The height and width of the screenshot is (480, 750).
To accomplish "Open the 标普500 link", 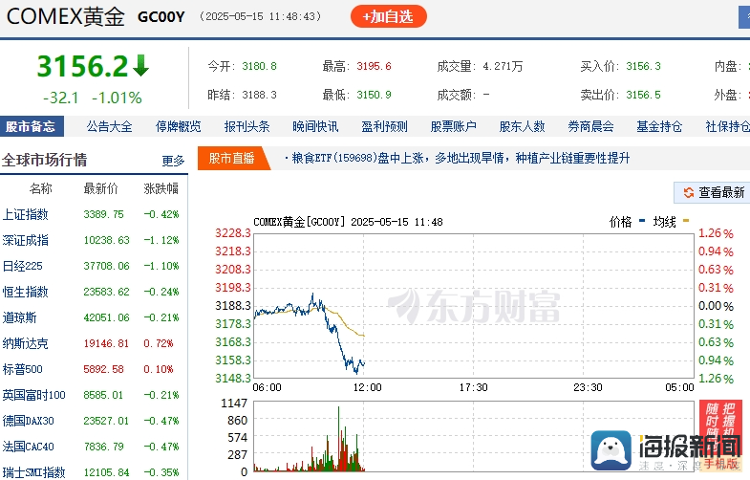I will pos(22,369).
